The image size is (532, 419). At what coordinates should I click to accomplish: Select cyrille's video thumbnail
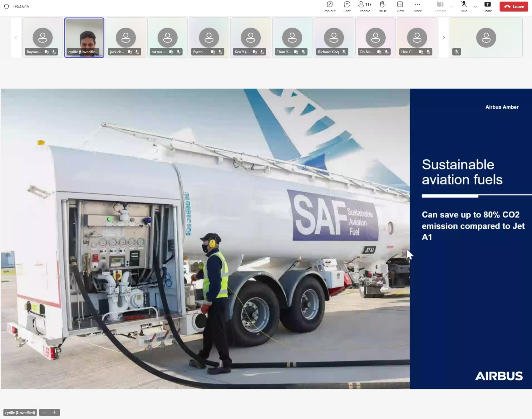click(x=84, y=38)
